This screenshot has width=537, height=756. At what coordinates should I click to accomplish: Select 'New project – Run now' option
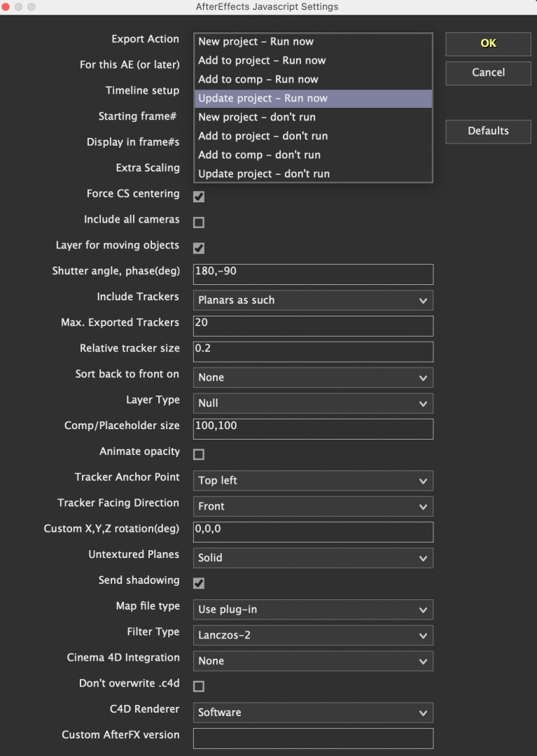click(x=312, y=42)
